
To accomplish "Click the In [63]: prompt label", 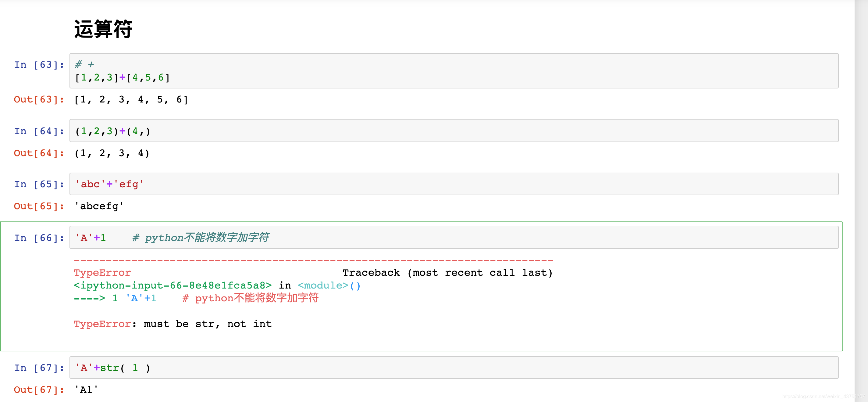I will pyautogui.click(x=39, y=64).
